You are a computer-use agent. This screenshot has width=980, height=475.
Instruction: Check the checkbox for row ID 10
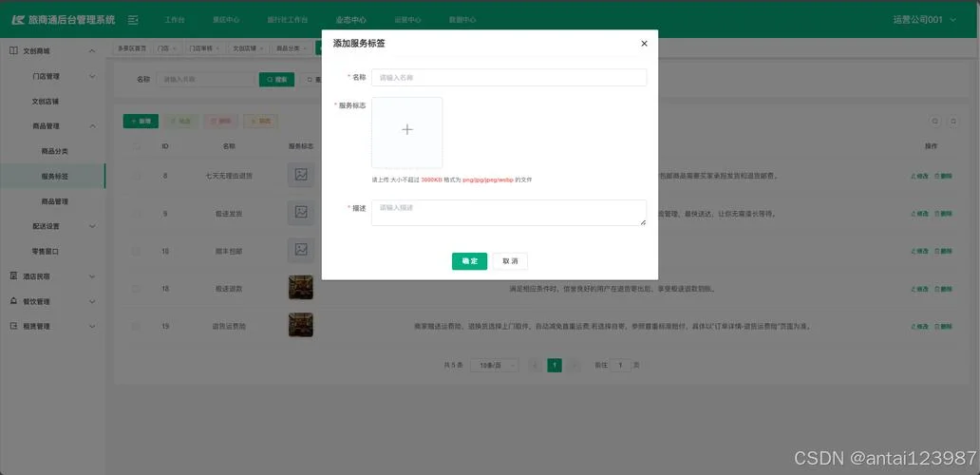click(136, 251)
